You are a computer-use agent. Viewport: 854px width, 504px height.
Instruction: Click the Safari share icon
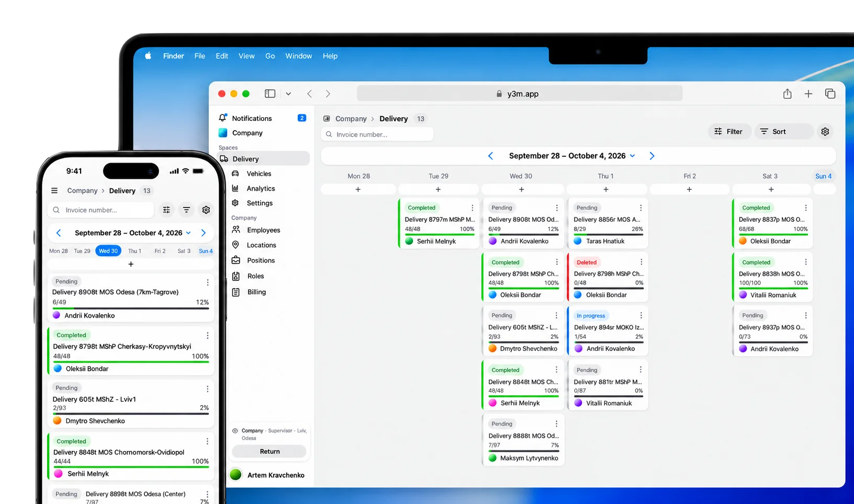[x=787, y=94]
